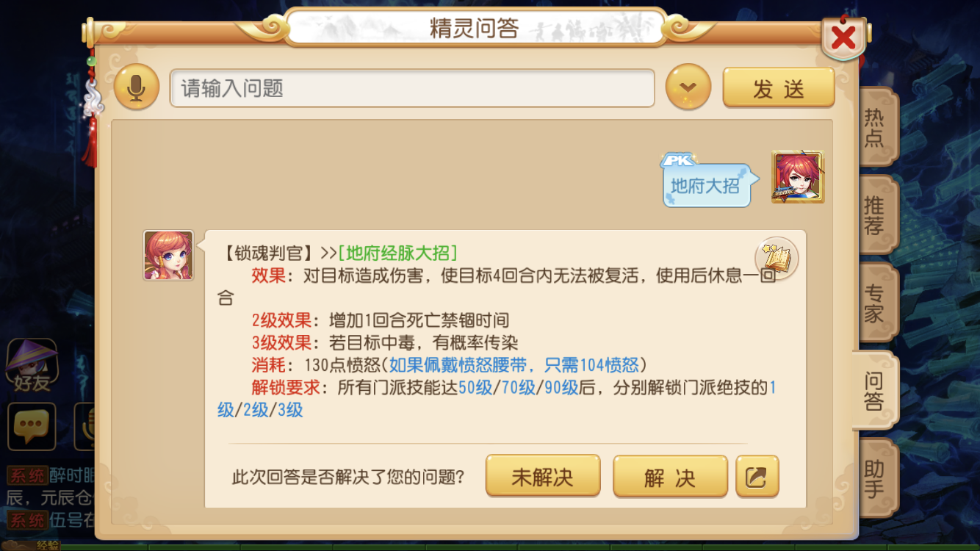980x551 pixels.
Task: Tap the pink-haired spirit avatar
Action: tap(168, 255)
